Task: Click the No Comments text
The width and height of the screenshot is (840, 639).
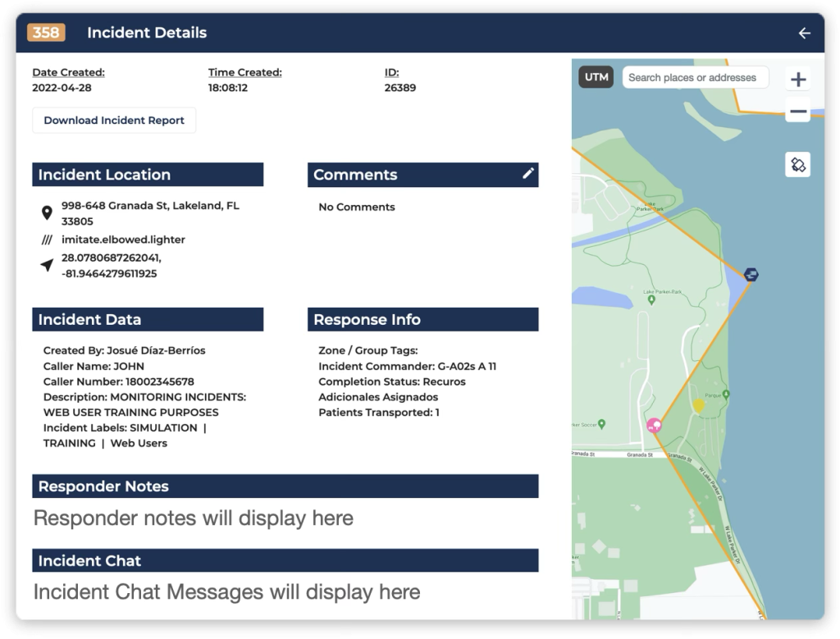Action: coord(357,207)
